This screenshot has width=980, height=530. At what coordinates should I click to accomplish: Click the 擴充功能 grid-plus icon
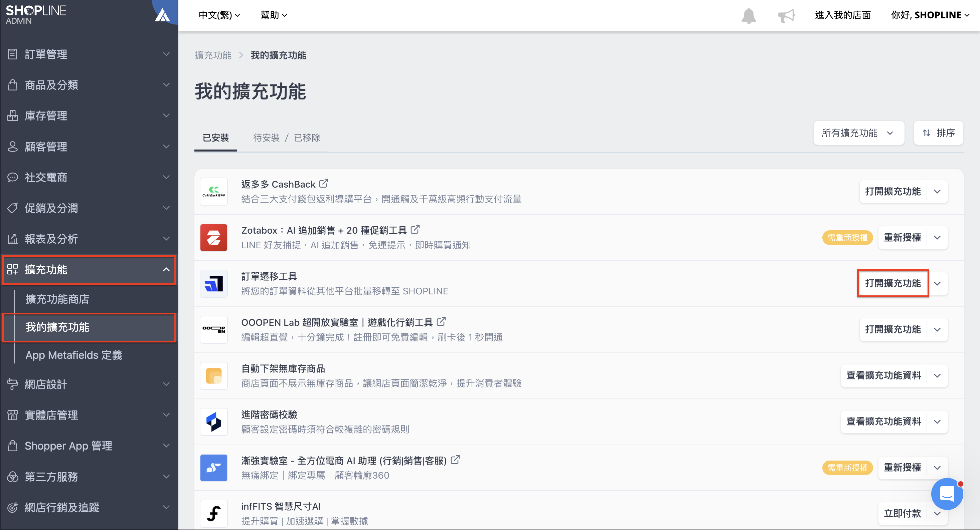pyautogui.click(x=13, y=269)
